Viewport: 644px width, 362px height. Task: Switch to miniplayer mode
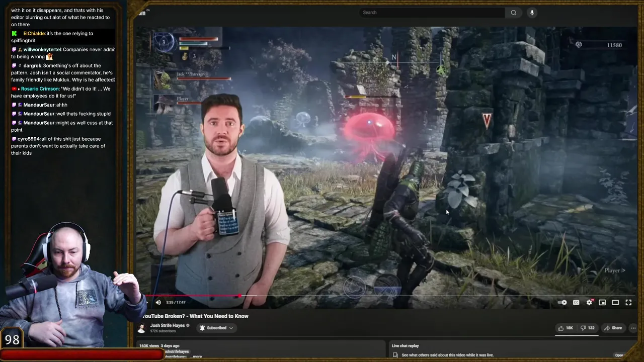click(x=602, y=302)
